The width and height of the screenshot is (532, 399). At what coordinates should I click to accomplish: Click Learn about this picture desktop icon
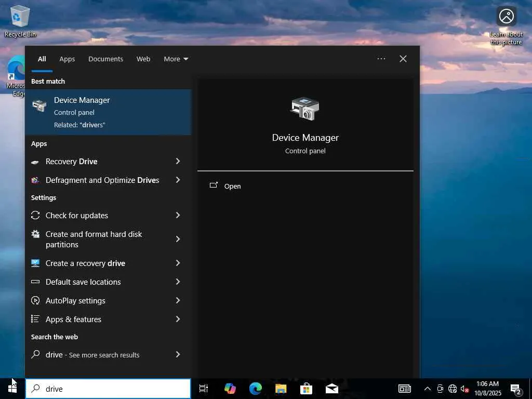[x=506, y=25]
